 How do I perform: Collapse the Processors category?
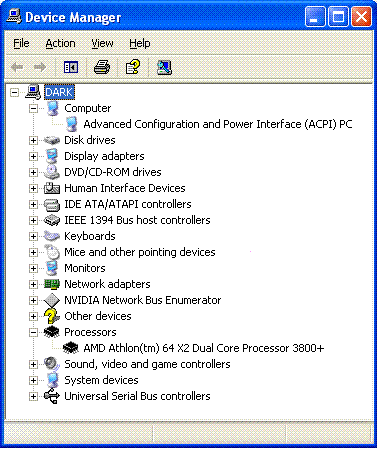click(33, 332)
